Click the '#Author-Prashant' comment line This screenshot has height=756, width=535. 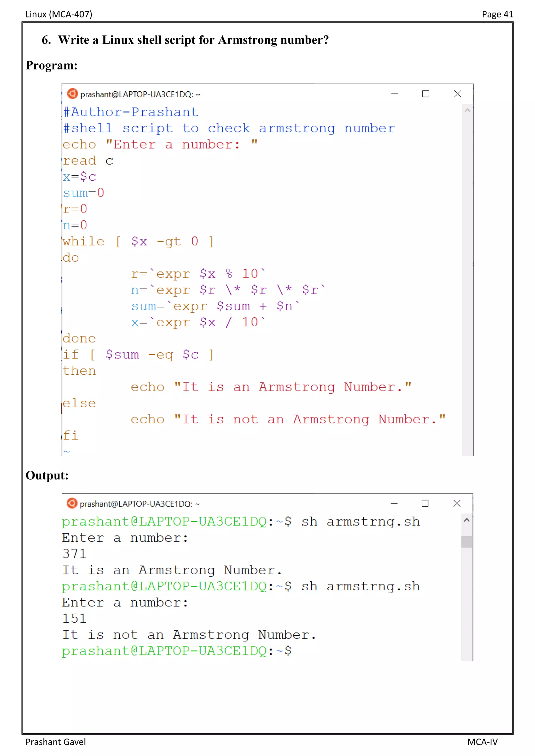coord(131,112)
